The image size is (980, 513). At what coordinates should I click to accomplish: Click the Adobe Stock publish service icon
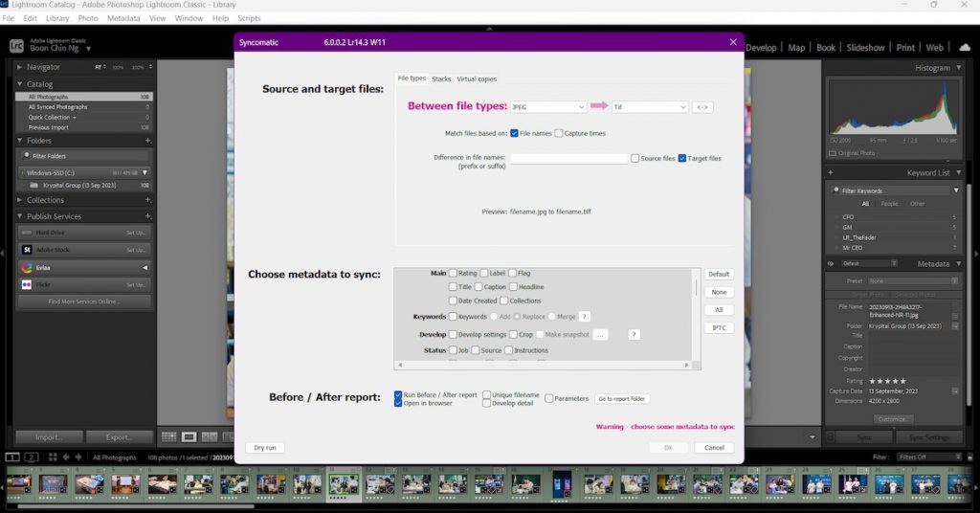27,249
